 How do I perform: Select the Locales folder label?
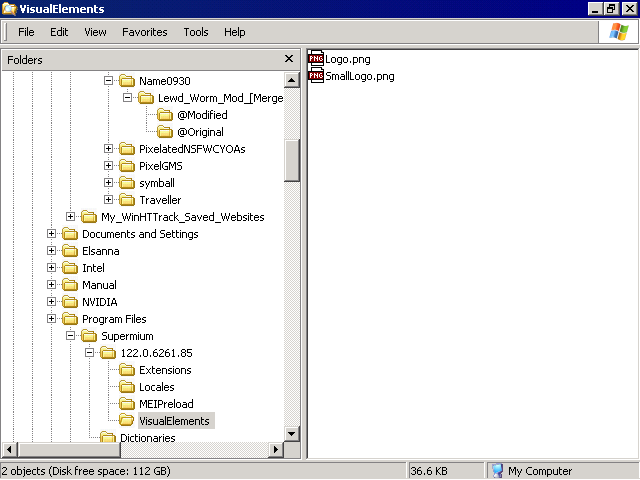pyautogui.click(x=157, y=387)
